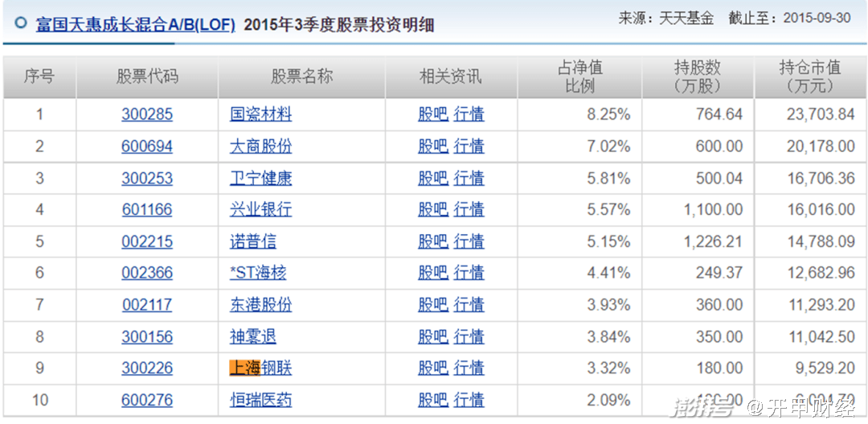Open 股吧 for 神雾退

(x=433, y=337)
